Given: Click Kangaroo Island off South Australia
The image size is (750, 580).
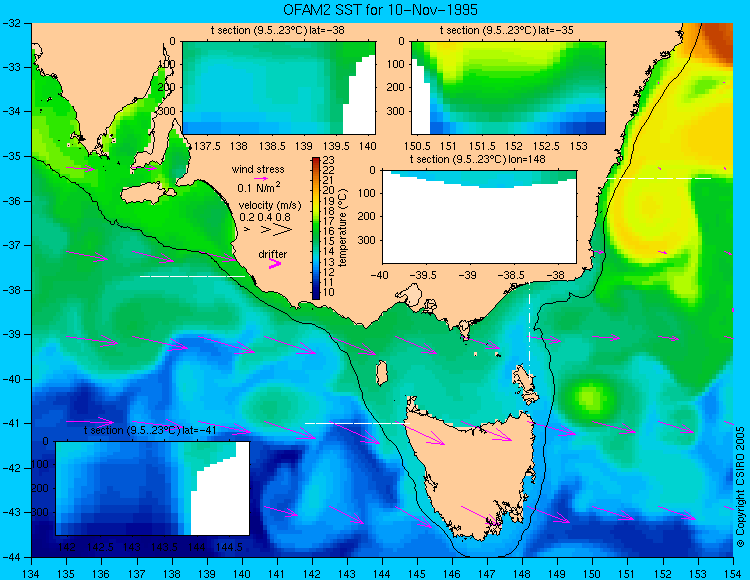Looking at the screenshot, I should click(x=146, y=195).
